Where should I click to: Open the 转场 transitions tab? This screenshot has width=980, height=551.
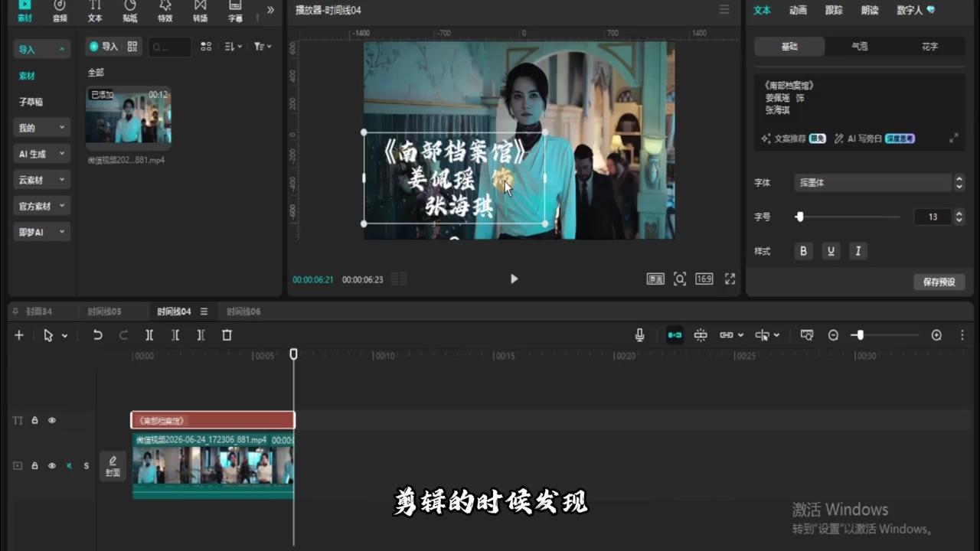(x=201, y=11)
